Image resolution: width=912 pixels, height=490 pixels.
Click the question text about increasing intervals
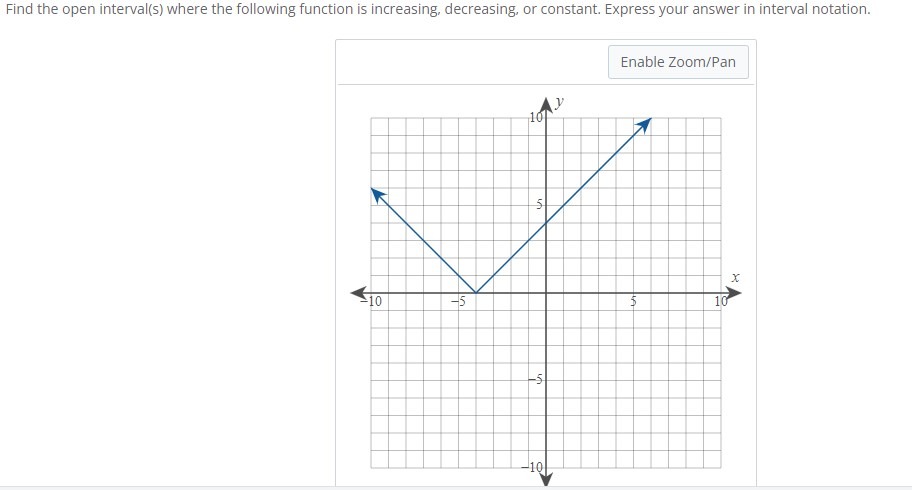(438, 9)
